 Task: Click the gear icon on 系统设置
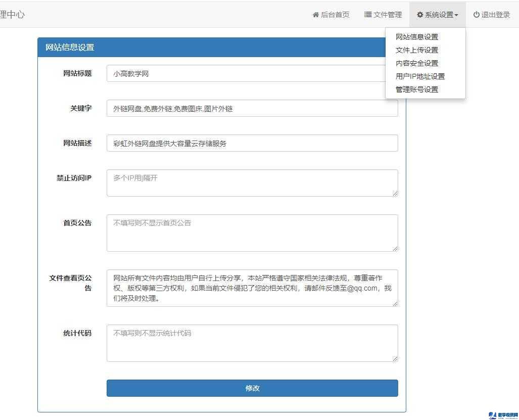point(420,15)
